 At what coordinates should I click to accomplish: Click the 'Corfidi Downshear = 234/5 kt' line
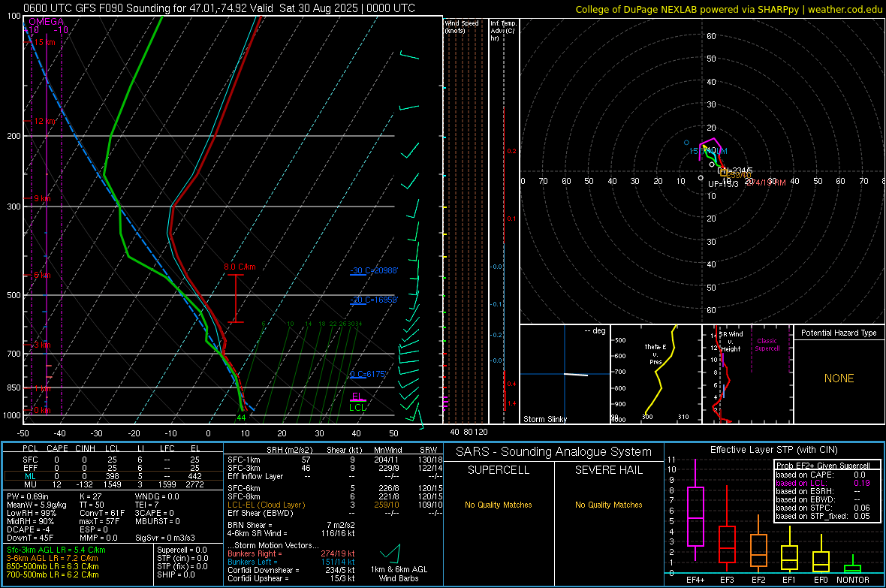(291, 571)
